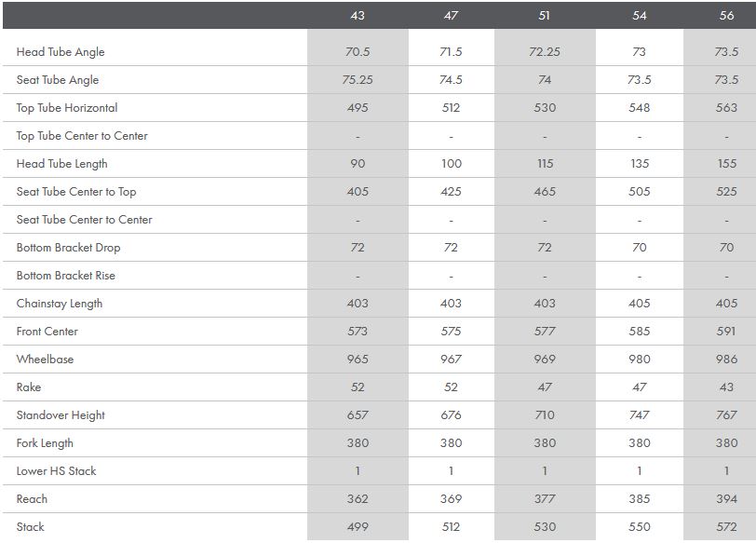Select the Reach value 362 for size 43
Screen dimensions: 756x543
pyautogui.click(x=358, y=499)
